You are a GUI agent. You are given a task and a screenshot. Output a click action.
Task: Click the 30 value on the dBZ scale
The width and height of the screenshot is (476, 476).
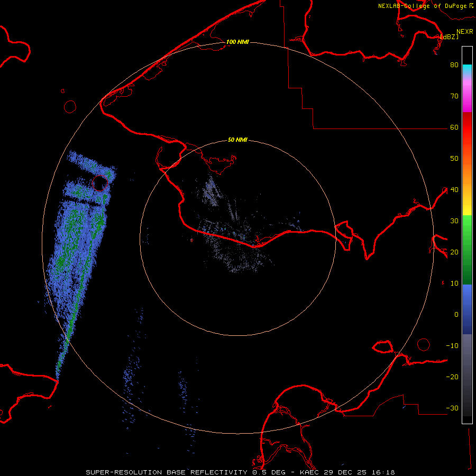pos(454,221)
